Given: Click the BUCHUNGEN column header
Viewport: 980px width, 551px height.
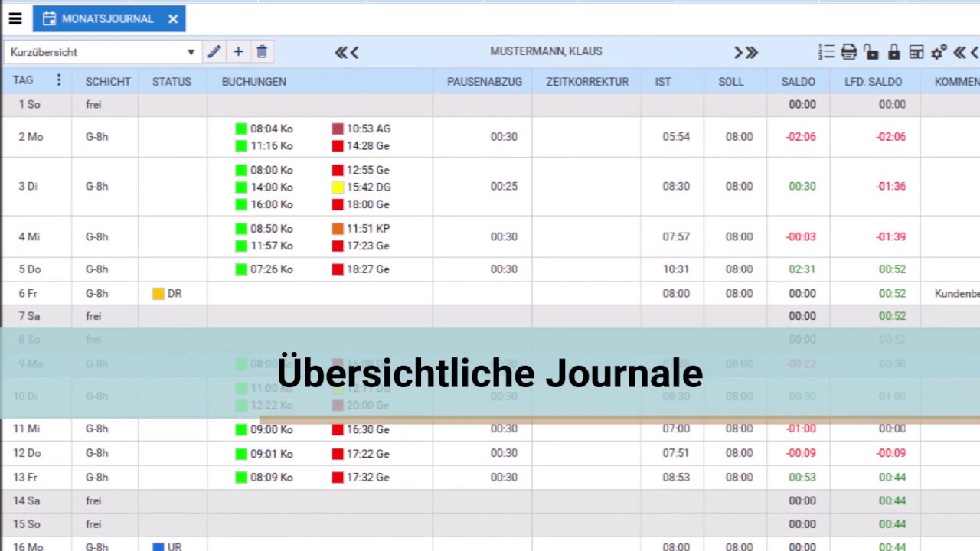Looking at the screenshot, I should (x=254, y=81).
